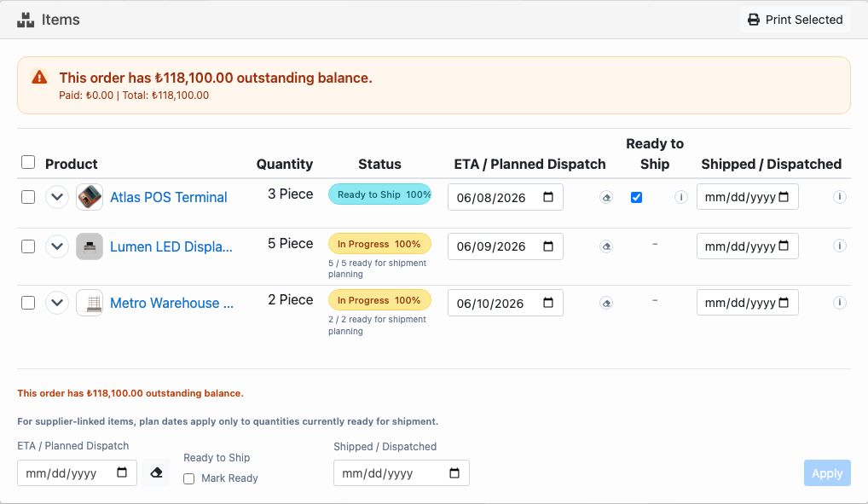
Task: Click the '3 Piece' quantity cell
Action: (290, 194)
